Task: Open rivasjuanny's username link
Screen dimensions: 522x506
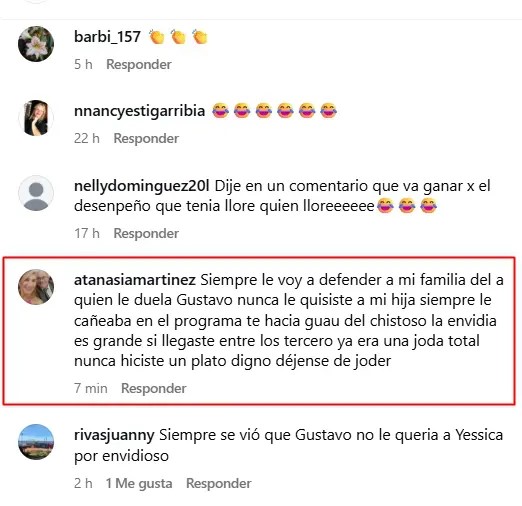Action: pos(114,435)
